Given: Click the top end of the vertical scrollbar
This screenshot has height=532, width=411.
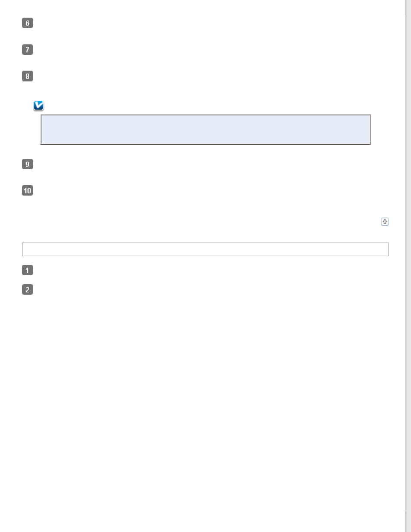Looking at the screenshot, I should pos(408,6).
